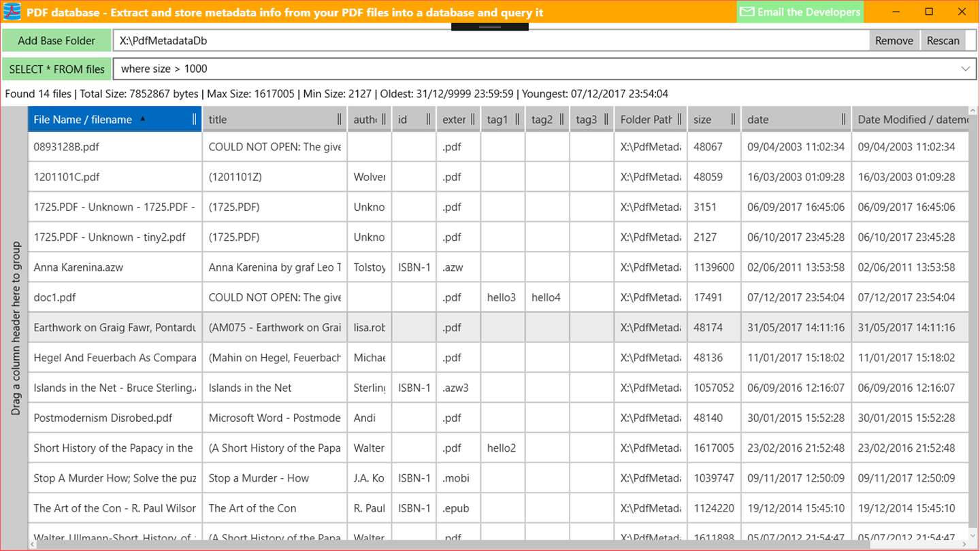Image resolution: width=980 pixels, height=551 pixels.
Task: Click the filter handle on the size column header
Action: click(733, 119)
